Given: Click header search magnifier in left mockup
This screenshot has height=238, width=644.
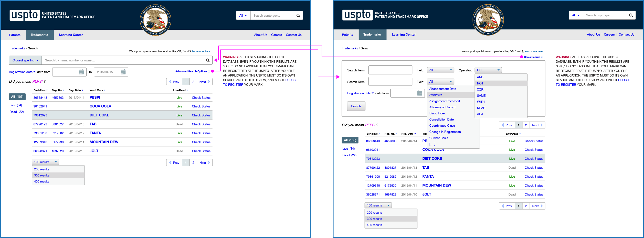Looking at the screenshot, I should (298, 16).
